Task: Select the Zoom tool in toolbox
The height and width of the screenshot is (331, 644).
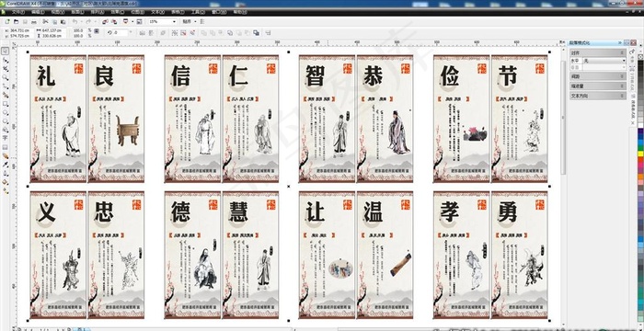Action: [6, 77]
